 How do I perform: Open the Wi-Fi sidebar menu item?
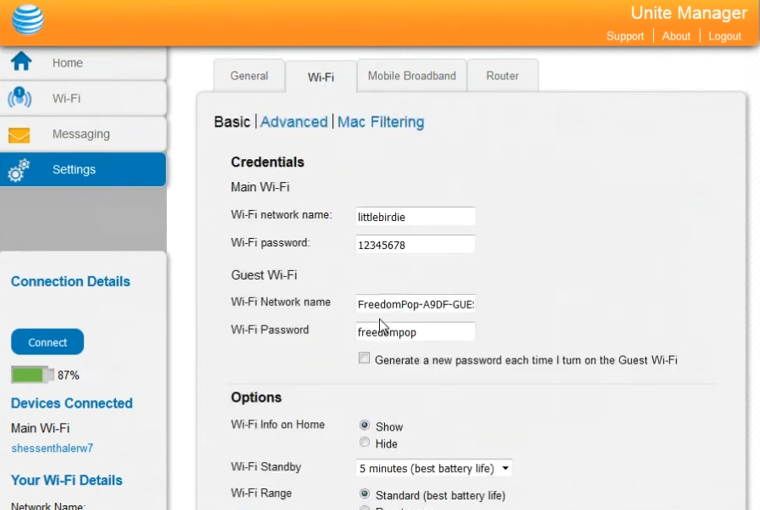[83, 98]
